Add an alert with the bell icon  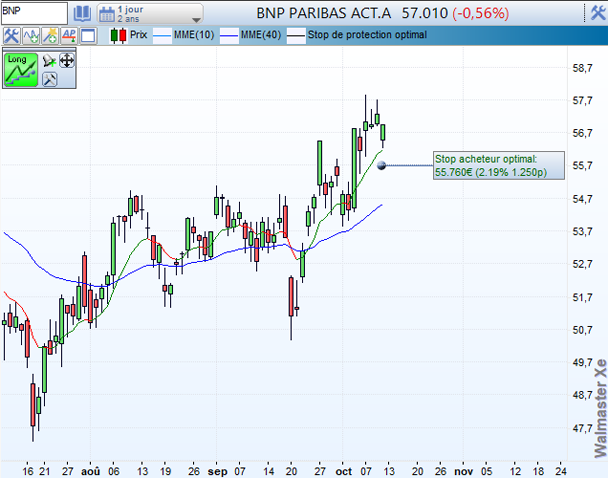point(49,61)
